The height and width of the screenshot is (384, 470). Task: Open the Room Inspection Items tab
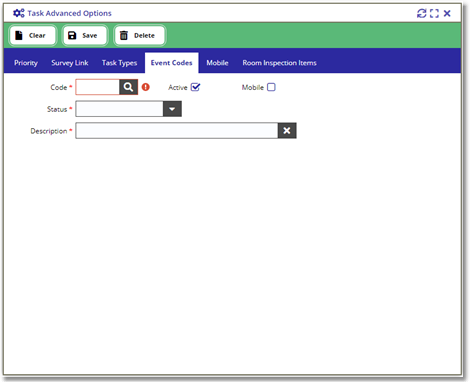point(279,63)
